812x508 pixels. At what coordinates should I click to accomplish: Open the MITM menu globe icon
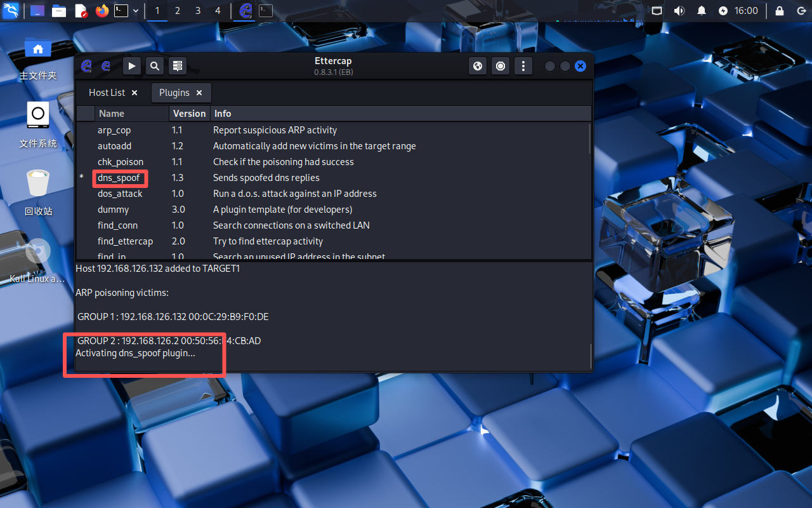(x=478, y=65)
